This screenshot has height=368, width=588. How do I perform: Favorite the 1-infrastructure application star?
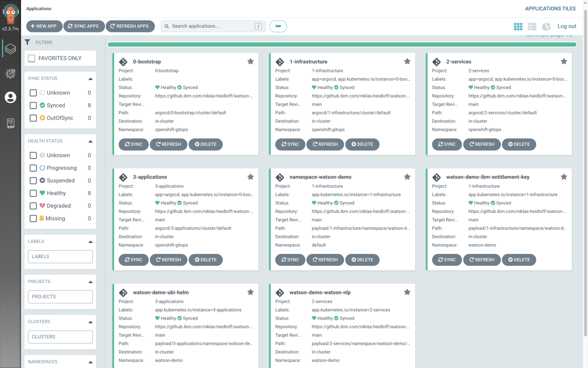tap(407, 61)
